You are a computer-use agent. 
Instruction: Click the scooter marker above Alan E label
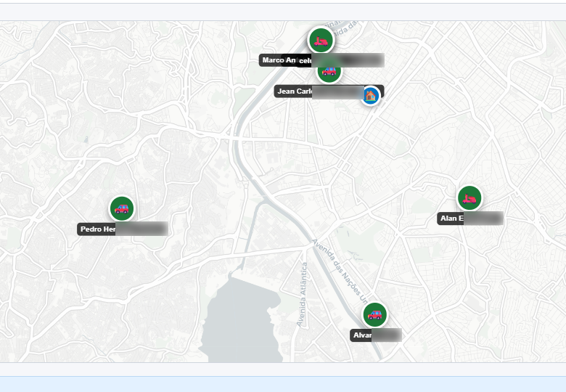(x=469, y=198)
